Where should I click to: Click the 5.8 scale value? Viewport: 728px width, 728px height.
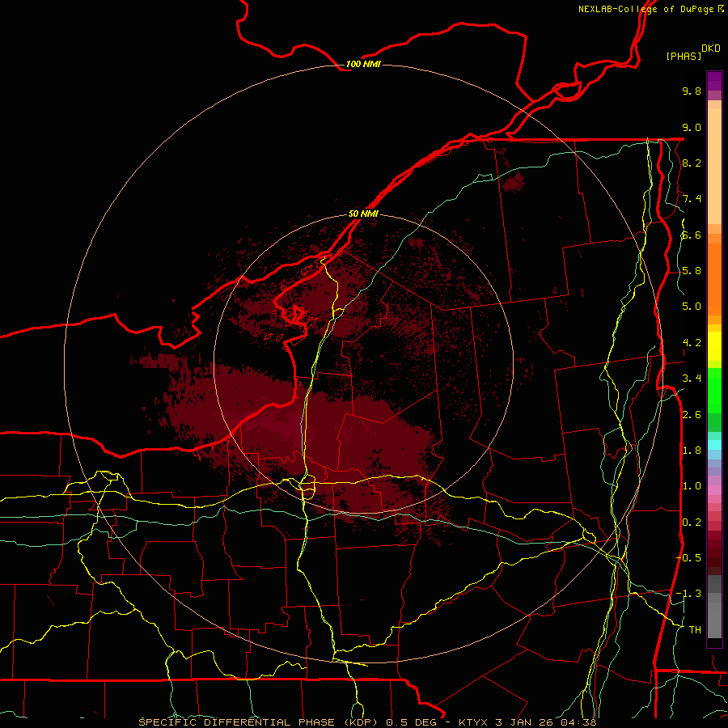(x=692, y=271)
